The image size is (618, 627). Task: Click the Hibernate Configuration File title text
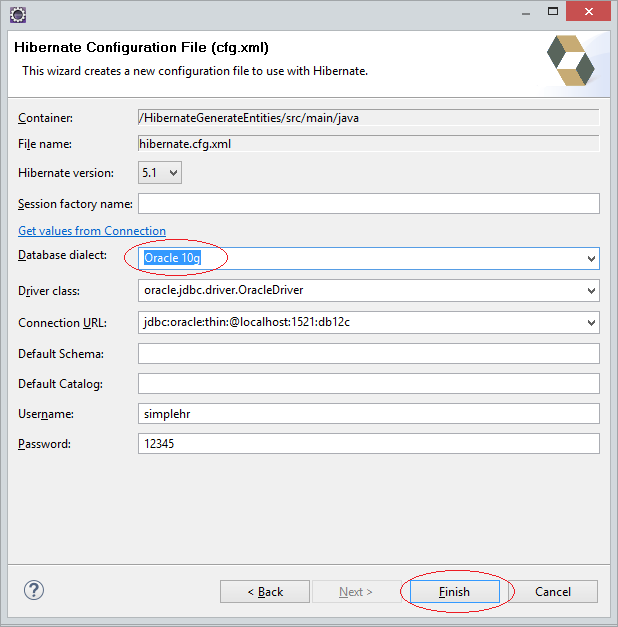[141, 48]
